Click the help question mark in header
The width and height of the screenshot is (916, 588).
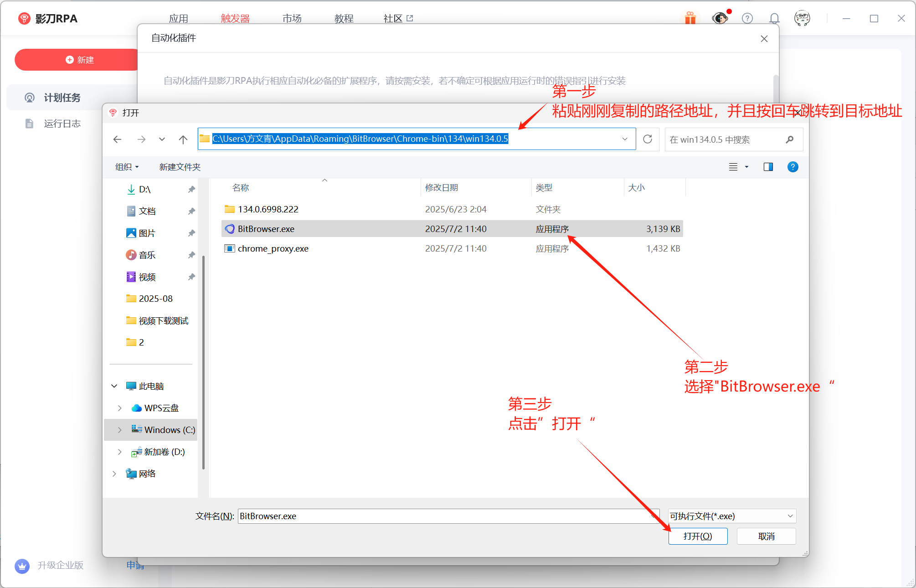click(747, 18)
